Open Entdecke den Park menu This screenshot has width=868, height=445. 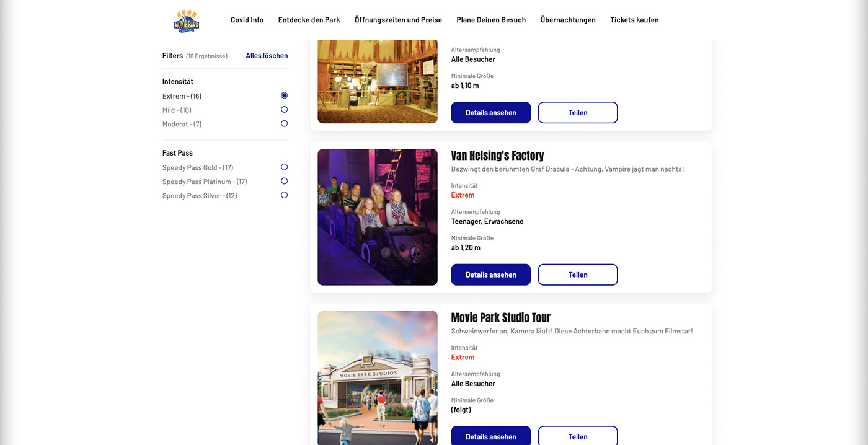pyautogui.click(x=309, y=20)
